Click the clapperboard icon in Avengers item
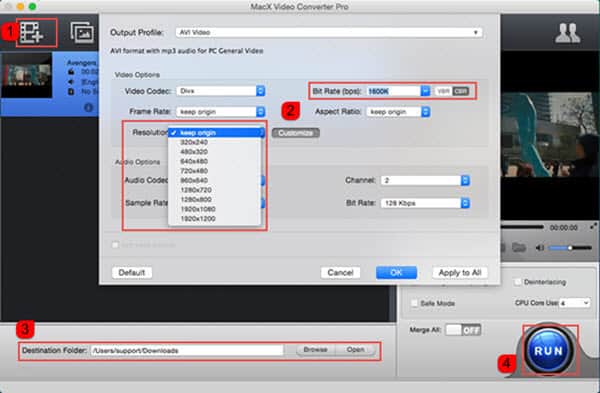 tap(71, 72)
